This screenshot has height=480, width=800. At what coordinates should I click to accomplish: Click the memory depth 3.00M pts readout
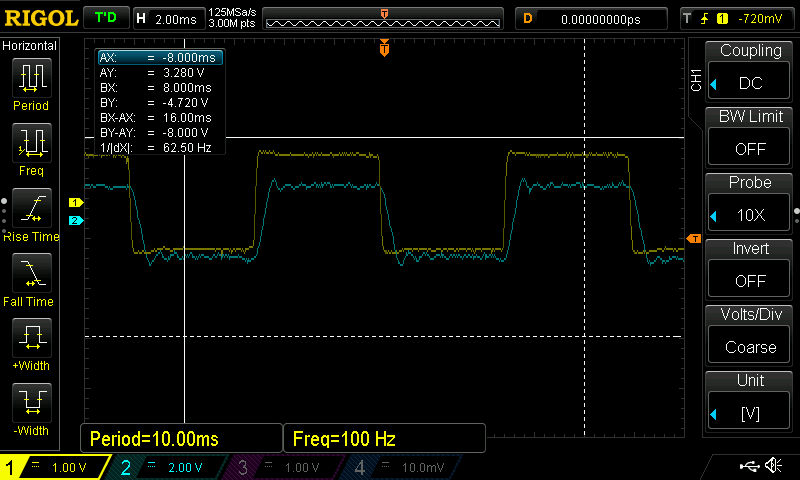tap(232, 23)
